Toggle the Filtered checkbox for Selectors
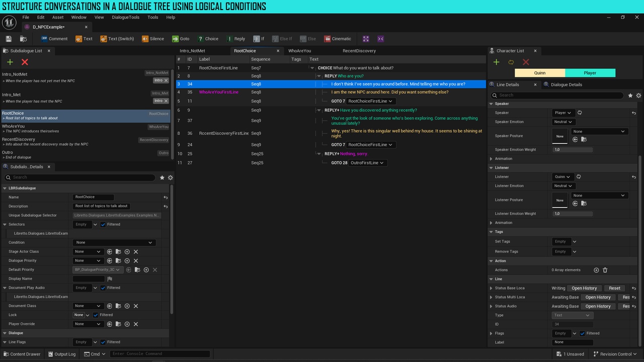644x362 pixels. (x=103, y=224)
